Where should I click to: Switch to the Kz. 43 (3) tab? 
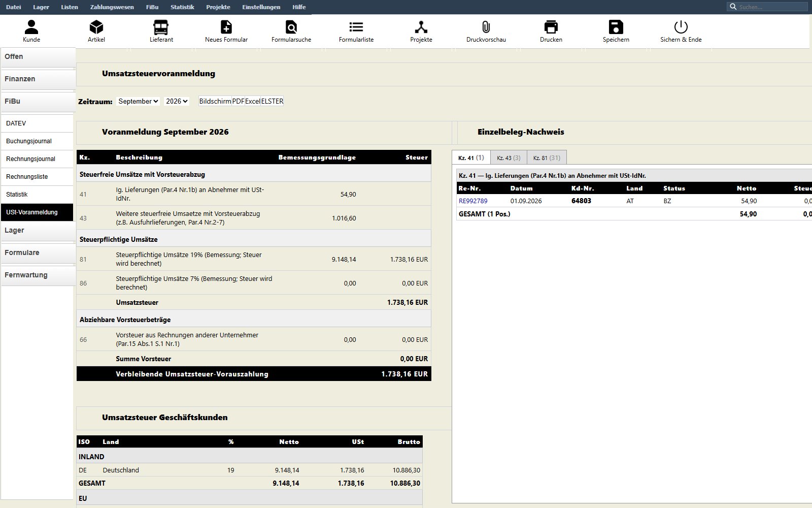tap(509, 157)
